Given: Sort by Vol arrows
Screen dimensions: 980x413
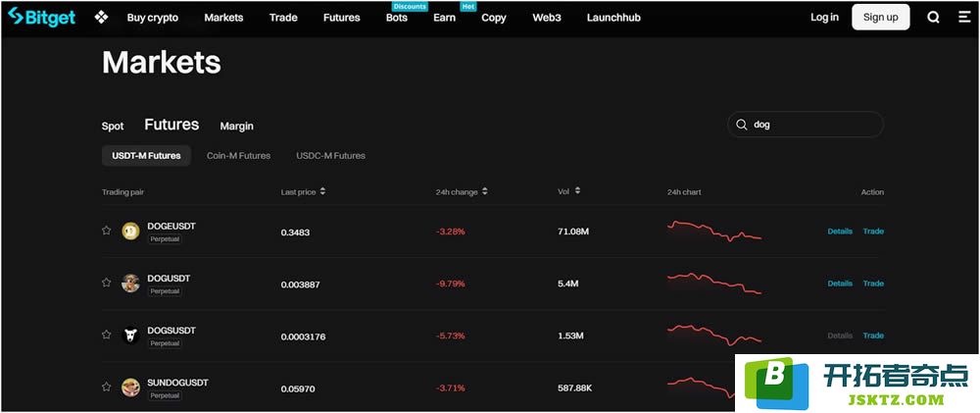Looking at the screenshot, I should [577, 190].
